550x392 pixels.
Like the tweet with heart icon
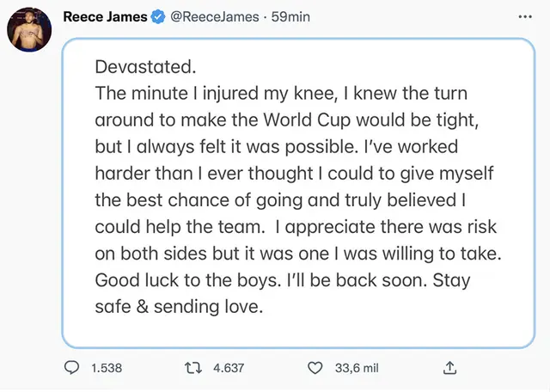tap(315, 368)
